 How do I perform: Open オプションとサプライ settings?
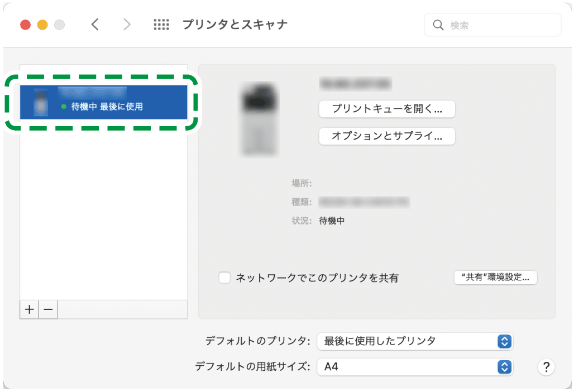point(386,136)
